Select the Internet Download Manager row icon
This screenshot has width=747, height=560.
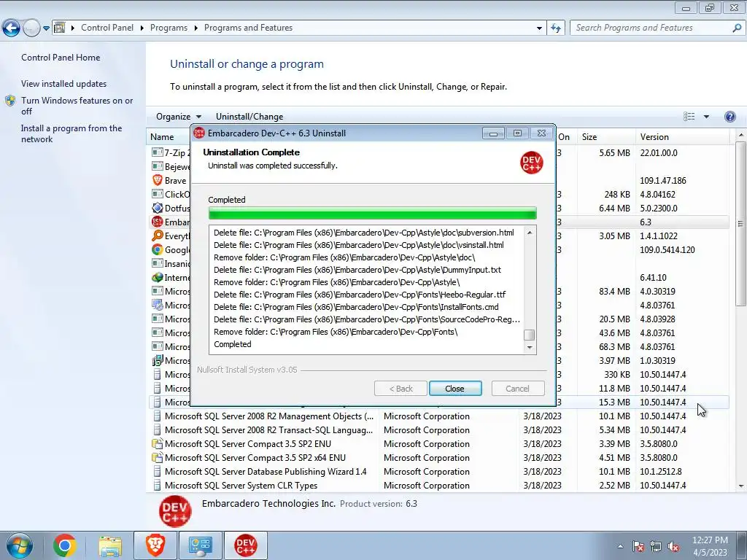point(158,277)
